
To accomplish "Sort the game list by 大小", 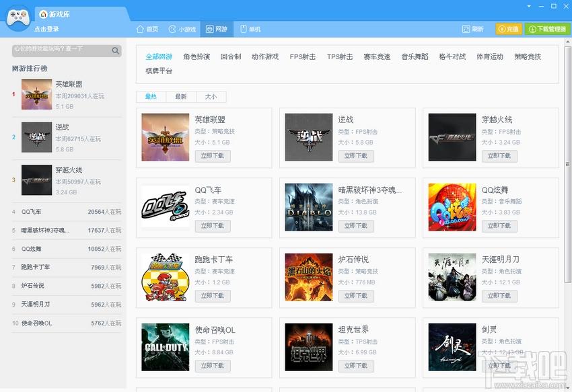I will click(x=211, y=97).
